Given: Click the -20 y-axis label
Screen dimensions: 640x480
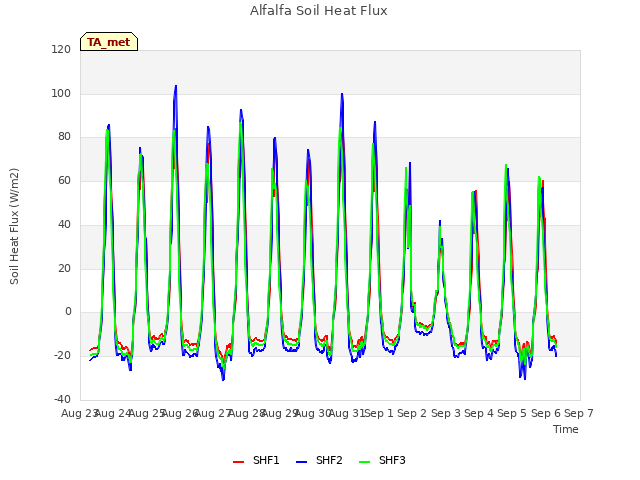Looking at the screenshot, I should pyautogui.click(x=62, y=356).
